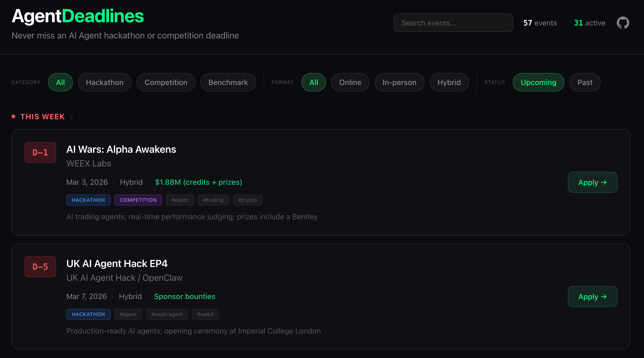Viewport: 644px width, 358px height.
Task: Filter format by Online
Action: (350, 82)
